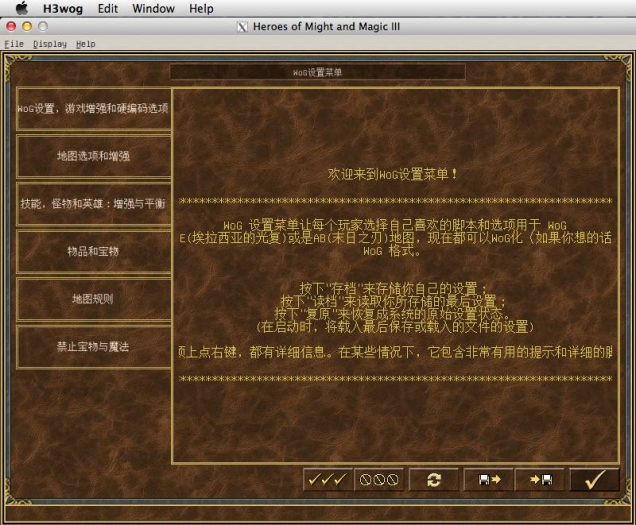Open the in-window Help menu
Image resolution: width=636 pixels, height=525 pixels.
point(86,44)
